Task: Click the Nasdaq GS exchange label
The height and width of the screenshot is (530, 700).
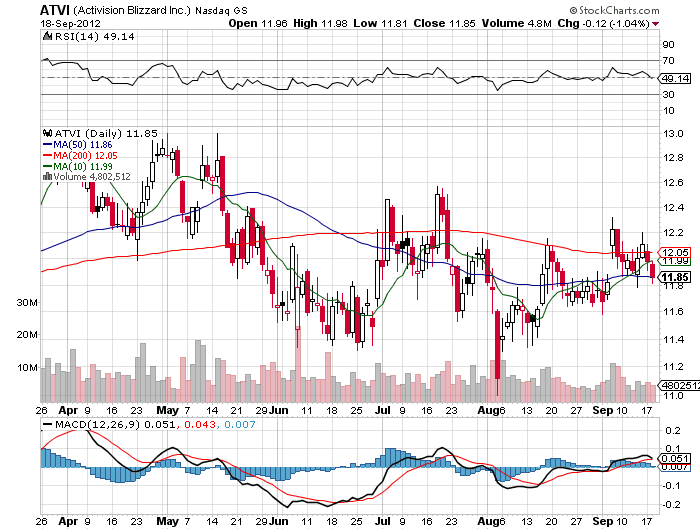Action: point(221,10)
